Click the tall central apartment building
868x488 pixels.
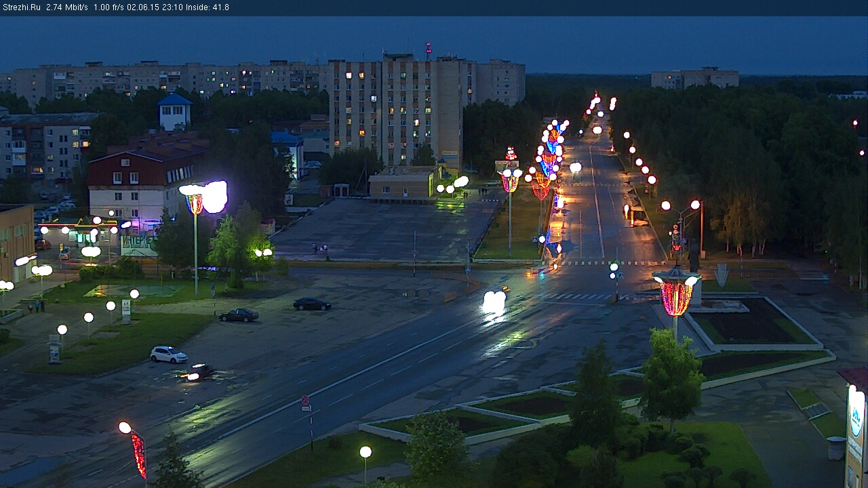coord(397,110)
